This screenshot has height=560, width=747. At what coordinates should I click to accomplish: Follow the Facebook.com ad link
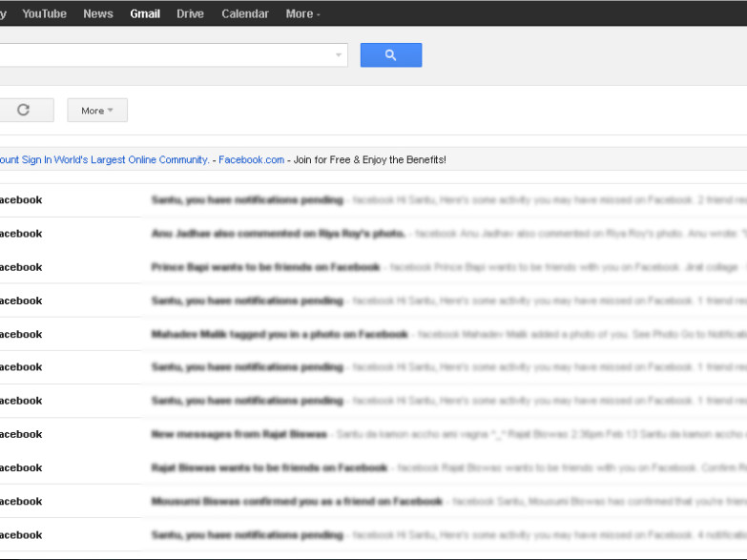pos(251,159)
